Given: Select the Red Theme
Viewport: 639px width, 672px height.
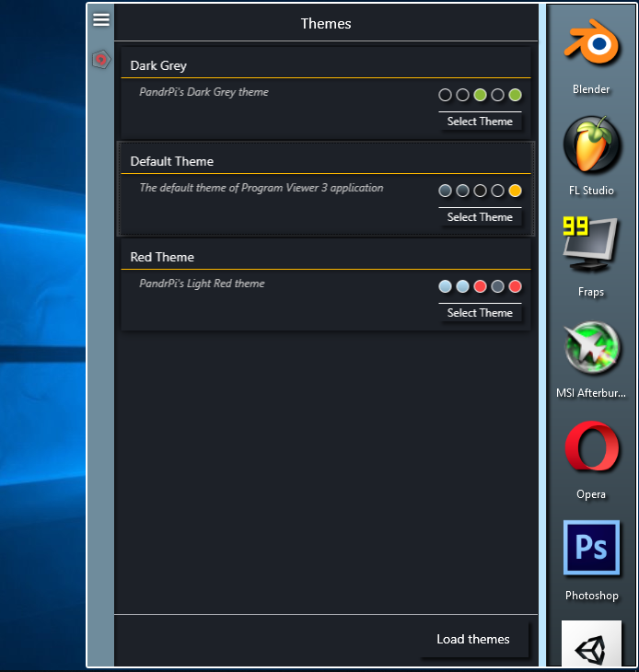Looking at the screenshot, I should coord(480,313).
